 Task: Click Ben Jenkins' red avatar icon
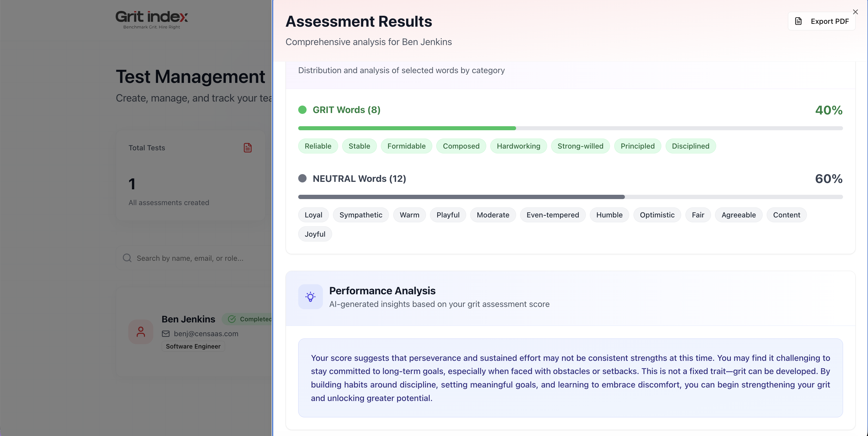(x=141, y=332)
